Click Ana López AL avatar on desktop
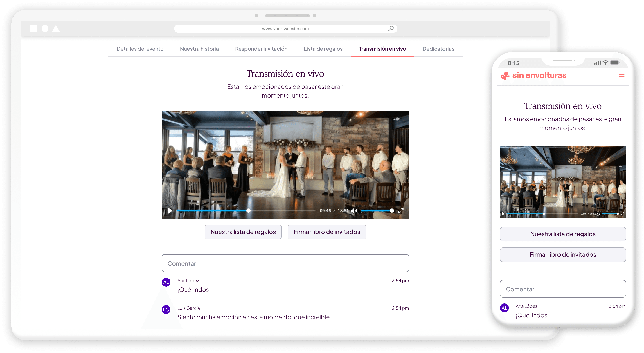The width and height of the screenshot is (644, 353). (166, 282)
